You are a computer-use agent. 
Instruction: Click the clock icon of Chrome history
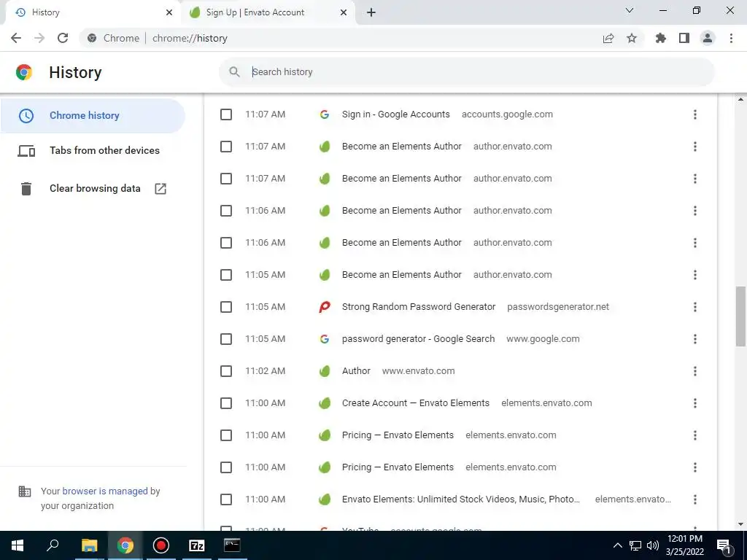click(x=26, y=116)
